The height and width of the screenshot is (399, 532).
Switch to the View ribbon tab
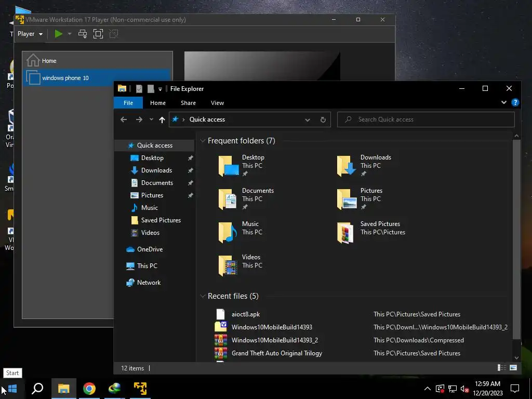click(217, 103)
